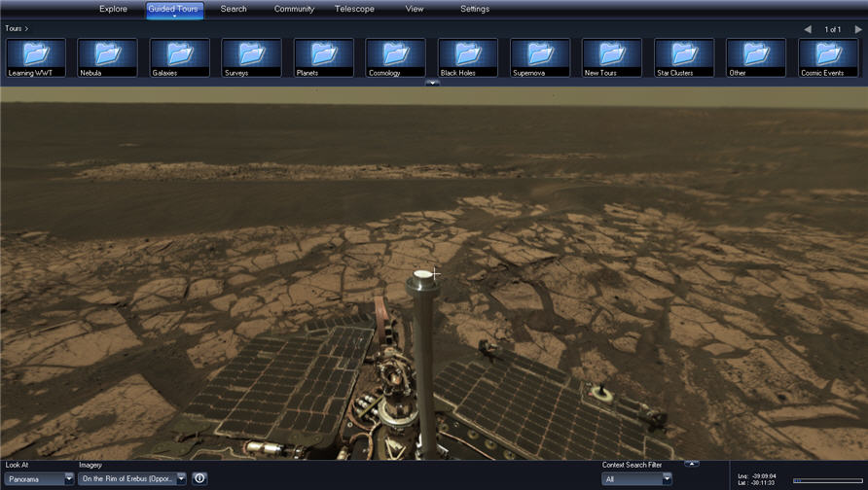Click the imagery information icon

199,478
